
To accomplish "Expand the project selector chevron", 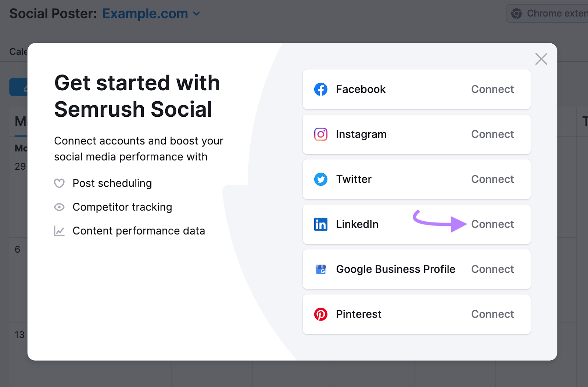I will 196,14.
